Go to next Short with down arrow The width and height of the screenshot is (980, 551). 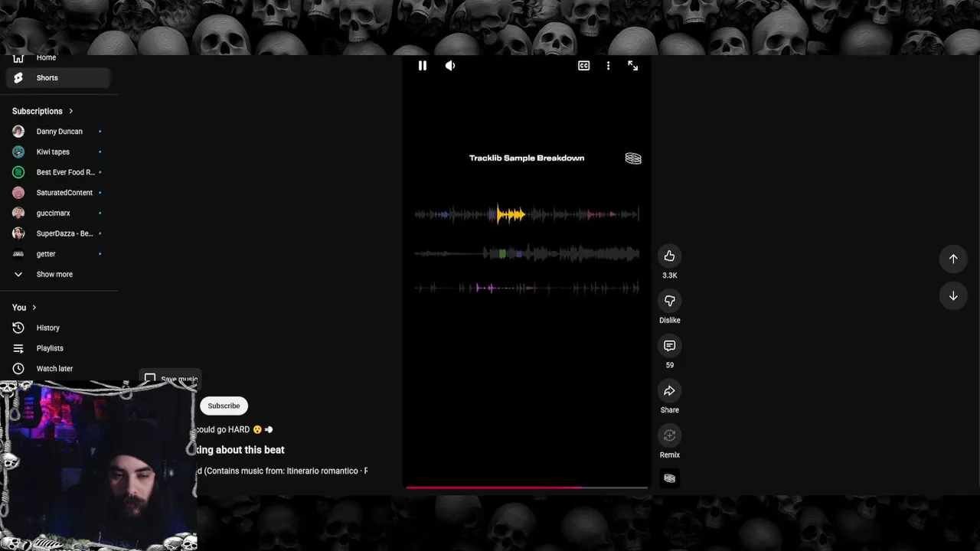click(953, 295)
